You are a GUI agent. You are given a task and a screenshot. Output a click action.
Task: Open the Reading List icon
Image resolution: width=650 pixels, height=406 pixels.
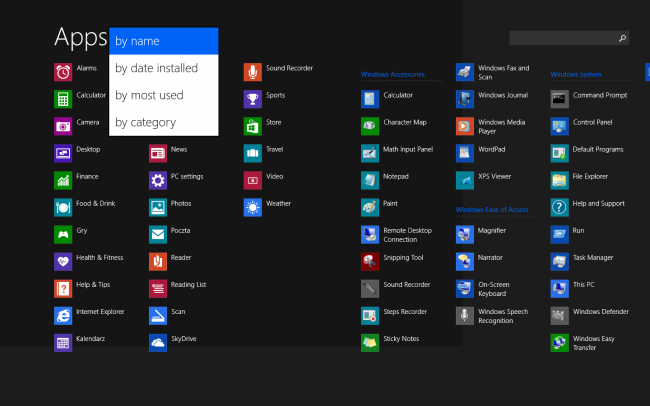coord(158,289)
